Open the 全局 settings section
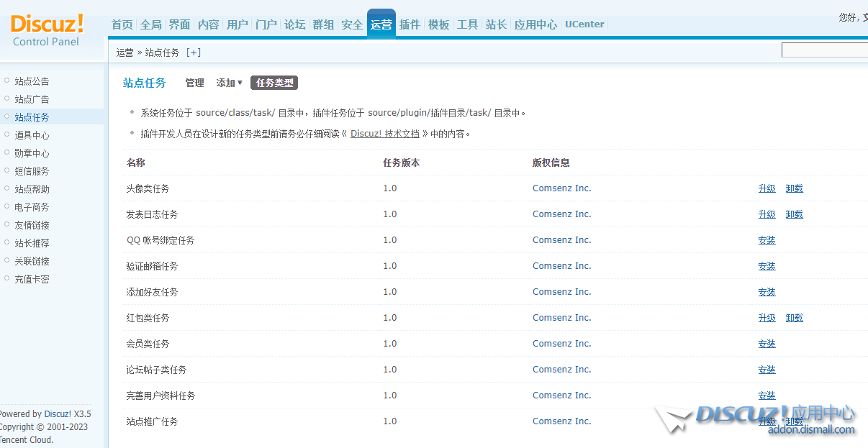The width and height of the screenshot is (868, 448). click(x=150, y=24)
